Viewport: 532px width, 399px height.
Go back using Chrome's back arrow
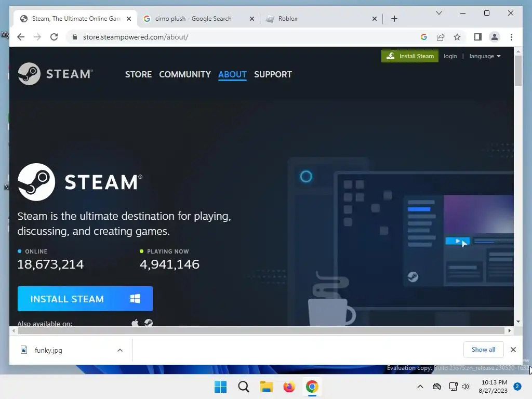[x=21, y=37]
